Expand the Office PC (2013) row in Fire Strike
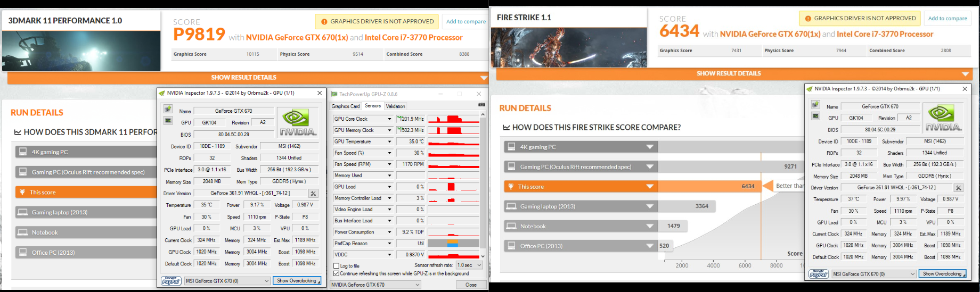The width and height of the screenshot is (980, 292). [x=650, y=246]
